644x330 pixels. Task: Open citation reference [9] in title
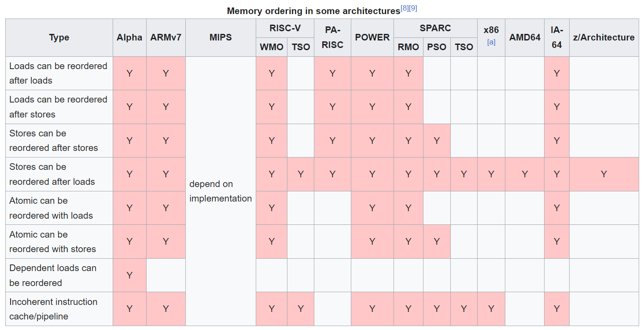413,8
